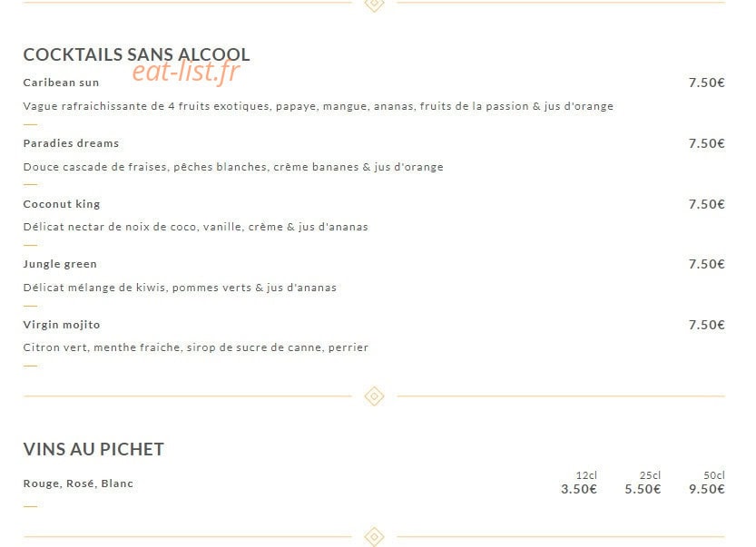Screen dimensions: 756x547
Task: Click the Vins au Pichet heading
Action: pyautogui.click(x=93, y=449)
